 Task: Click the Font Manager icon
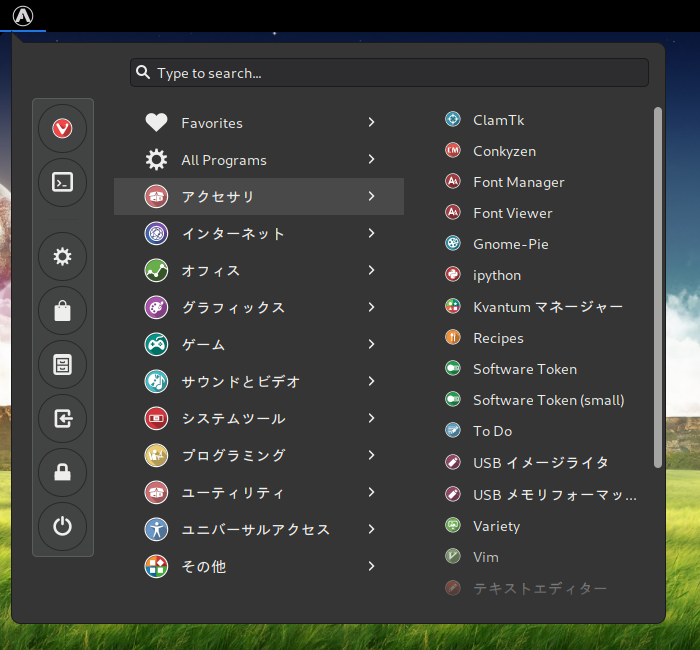tap(453, 181)
